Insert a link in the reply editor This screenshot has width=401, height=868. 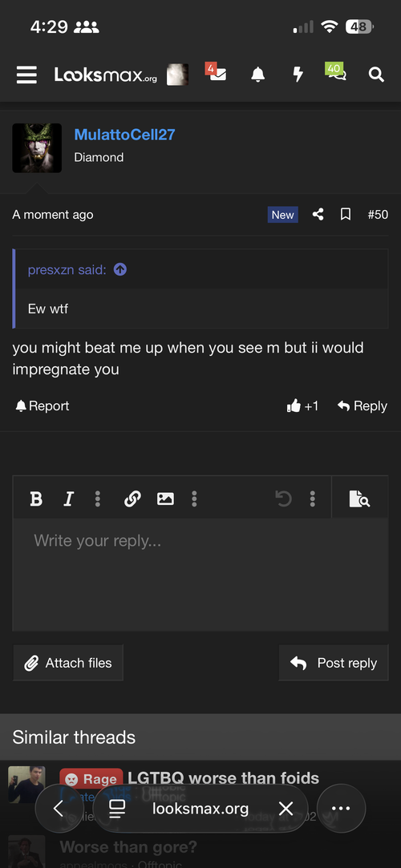pyautogui.click(x=132, y=499)
